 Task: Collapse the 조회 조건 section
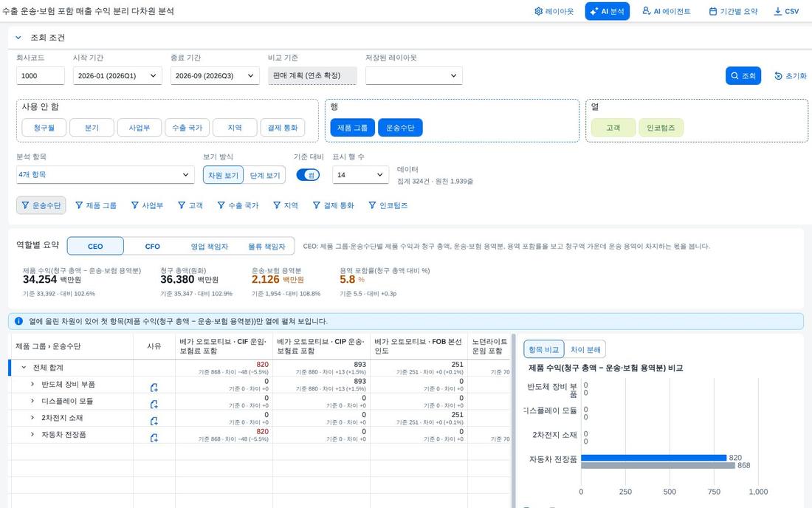(18, 37)
